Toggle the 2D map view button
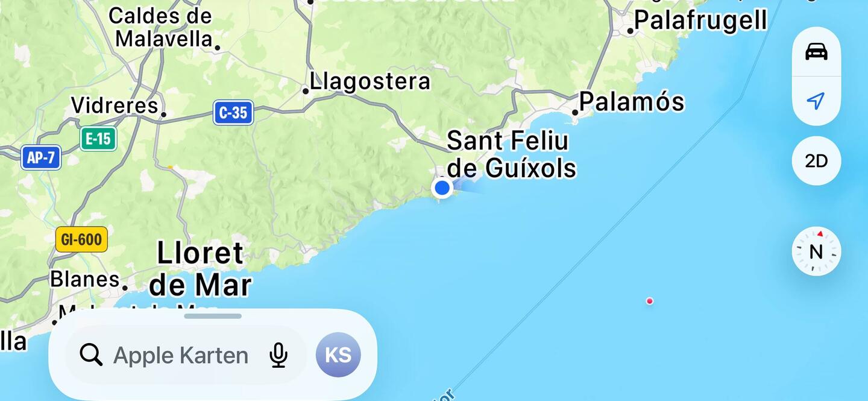868x401 pixels. tap(816, 161)
